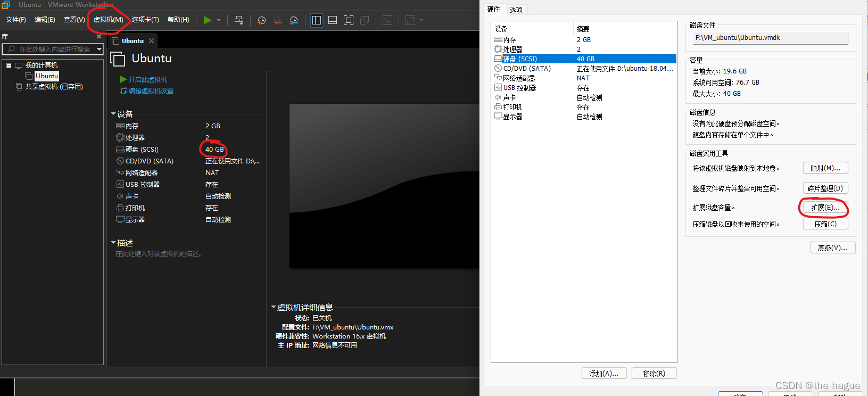The height and width of the screenshot is (396, 868).
Task: Select 处理器 row in settings device list
Action: 584,49
